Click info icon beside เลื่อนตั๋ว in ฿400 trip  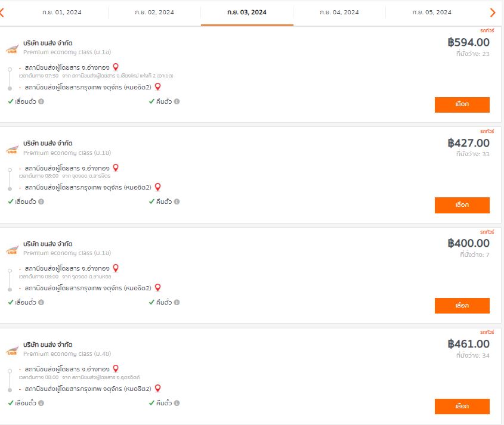pyautogui.click(x=41, y=302)
